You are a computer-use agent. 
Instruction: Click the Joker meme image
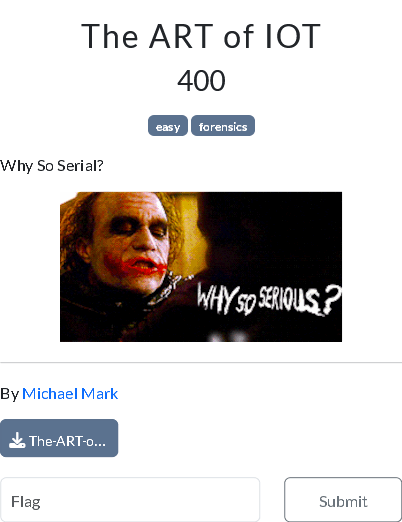click(201, 267)
